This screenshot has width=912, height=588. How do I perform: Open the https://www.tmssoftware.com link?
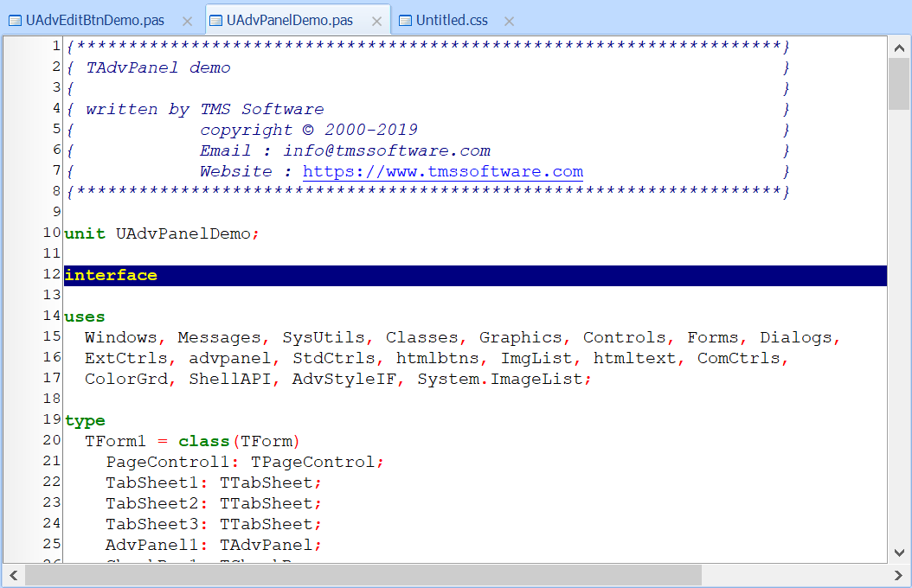coord(442,172)
